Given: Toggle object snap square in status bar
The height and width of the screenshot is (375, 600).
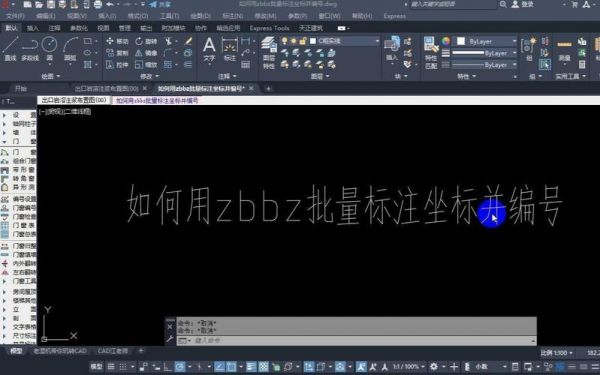Looking at the screenshot, I should pyautogui.click(x=231, y=367).
